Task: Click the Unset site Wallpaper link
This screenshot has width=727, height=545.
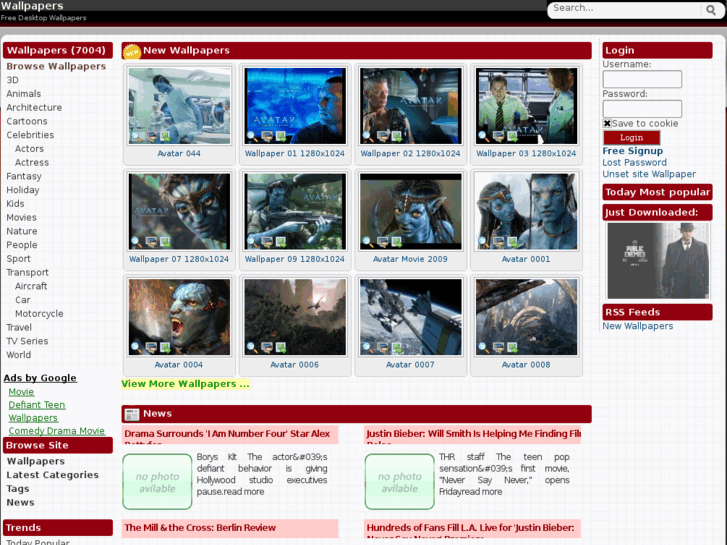Action: (649, 174)
